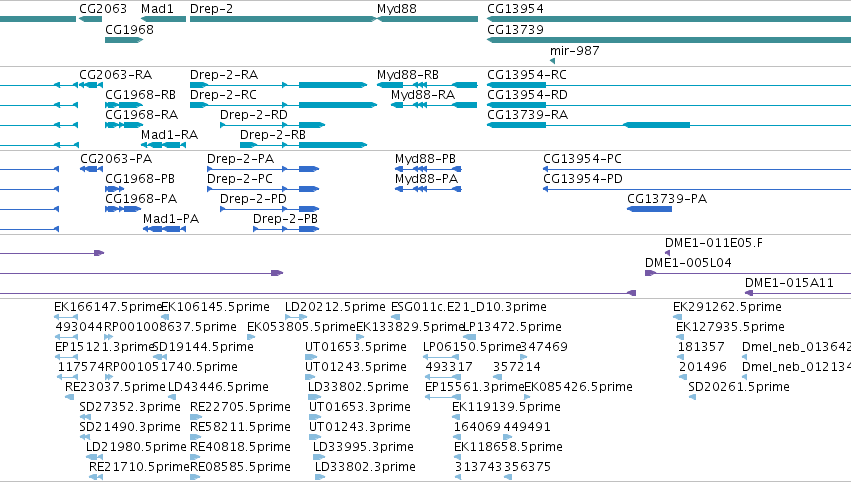Select the CG1968-RB transcript label
The width and height of the screenshot is (851, 482).
click(x=141, y=95)
